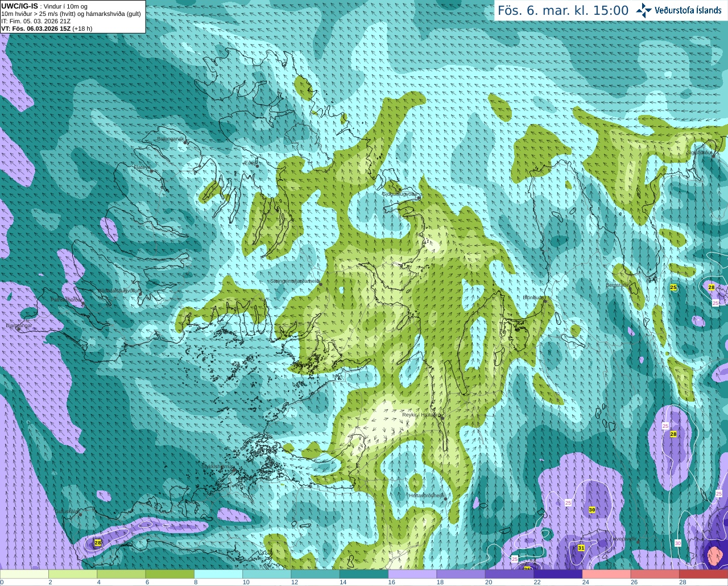
Task: Select the 24–26 m/s pink legend swatch
Action: tap(607, 574)
